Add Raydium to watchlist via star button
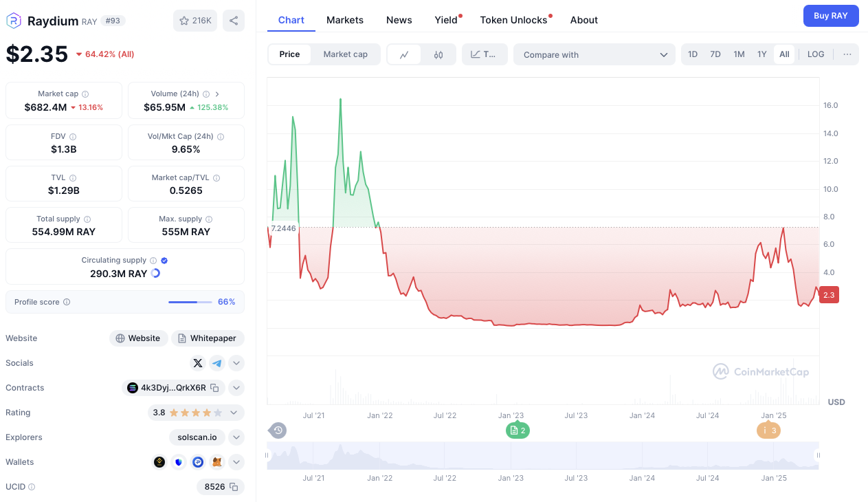 point(195,21)
